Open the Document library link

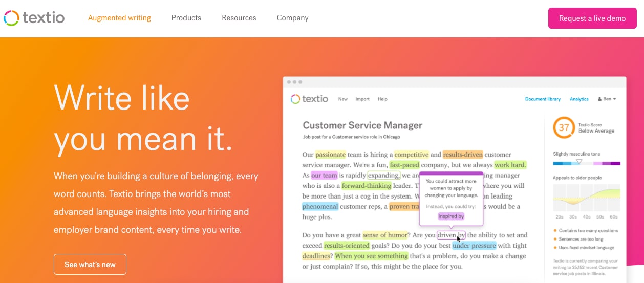click(543, 99)
